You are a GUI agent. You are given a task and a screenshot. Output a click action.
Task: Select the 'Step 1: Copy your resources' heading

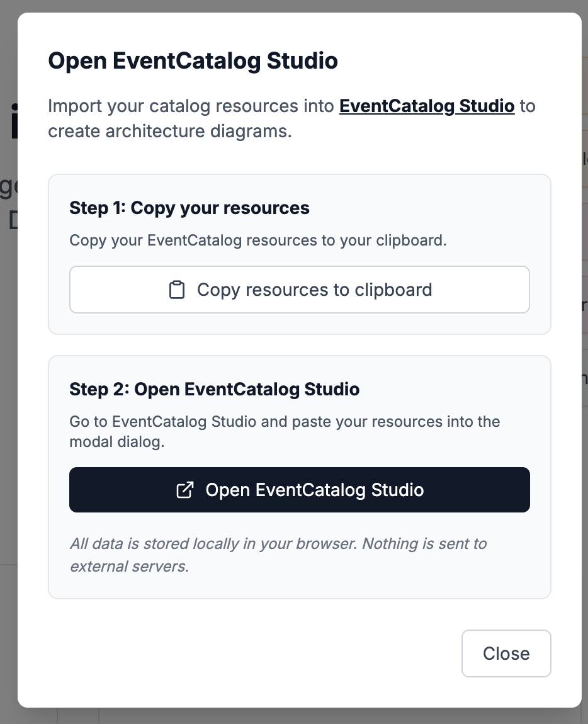pyautogui.click(x=188, y=208)
